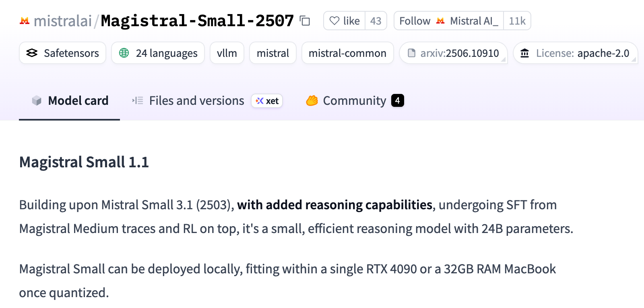Click the xet badge icon

point(260,101)
